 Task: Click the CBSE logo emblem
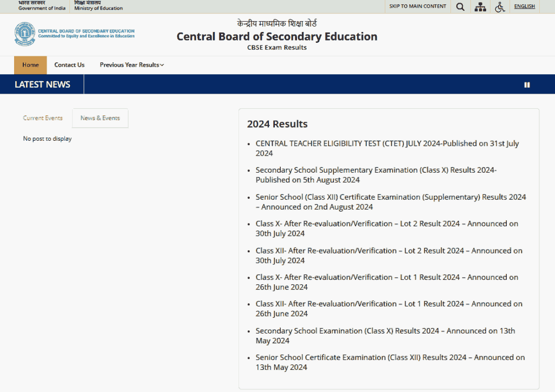click(25, 34)
